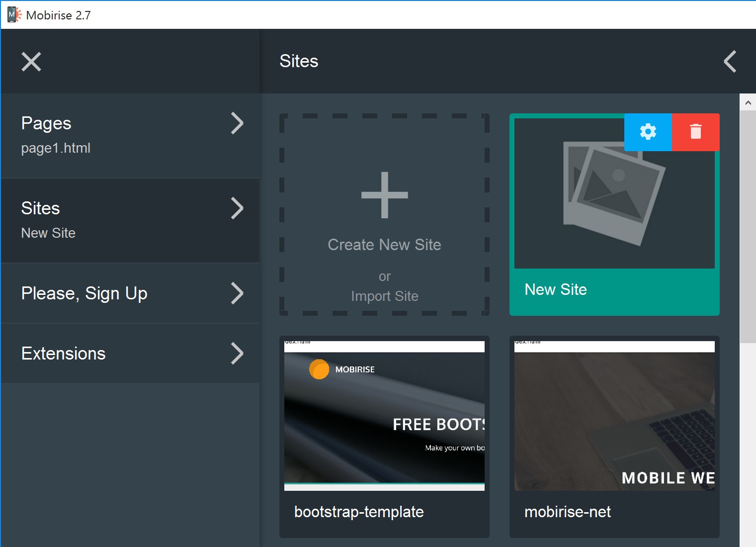Click the plus icon to create site
The height and width of the screenshot is (547, 756).
coord(384,195)
